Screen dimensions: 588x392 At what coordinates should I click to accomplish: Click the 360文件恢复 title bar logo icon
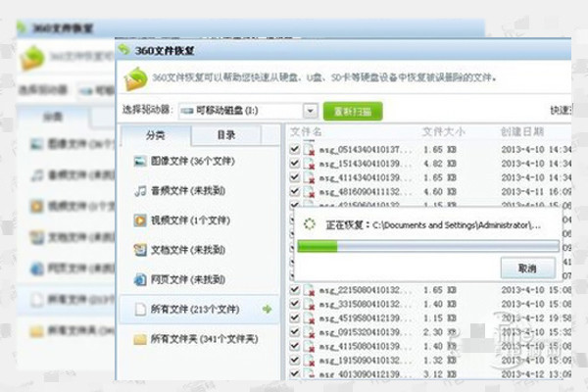tap(123, 50)
